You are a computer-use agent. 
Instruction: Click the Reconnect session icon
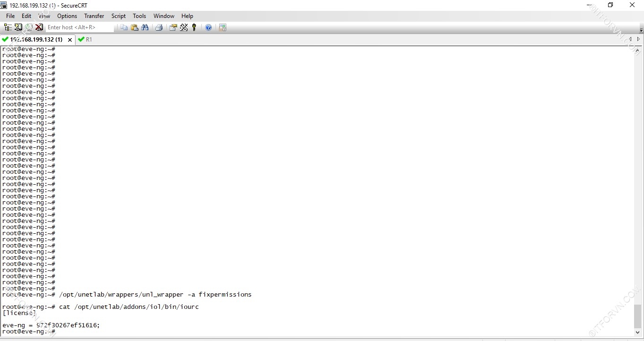pos(29,27)
